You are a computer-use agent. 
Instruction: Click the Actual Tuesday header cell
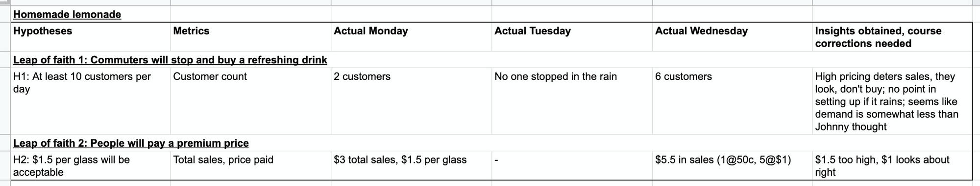pyautogui.click(x=572, y=37)
